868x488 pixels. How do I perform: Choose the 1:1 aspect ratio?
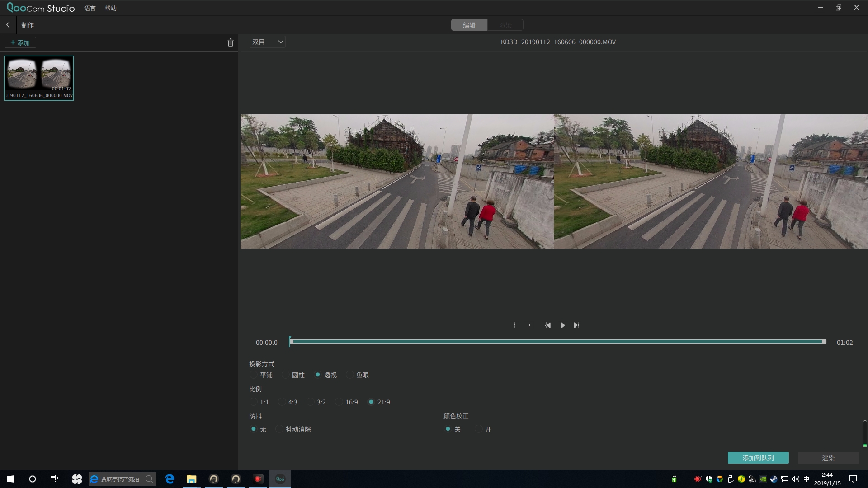coord(259,402)
